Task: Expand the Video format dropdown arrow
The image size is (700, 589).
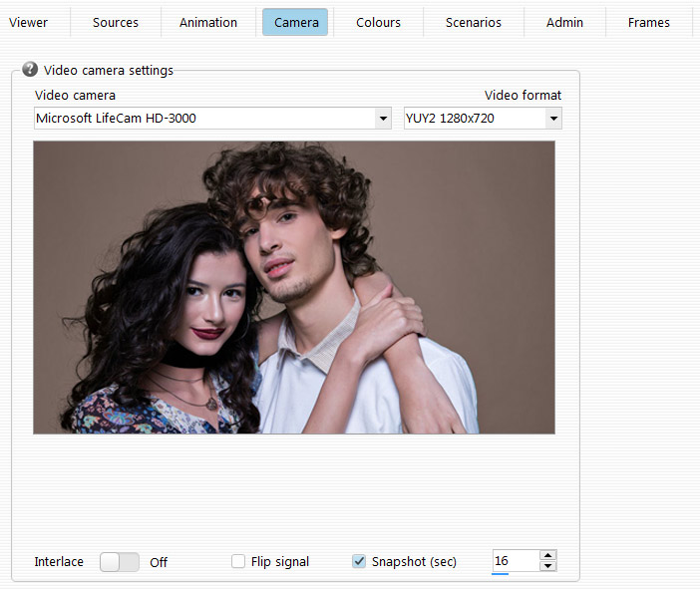Action: [x=553, y=119]
